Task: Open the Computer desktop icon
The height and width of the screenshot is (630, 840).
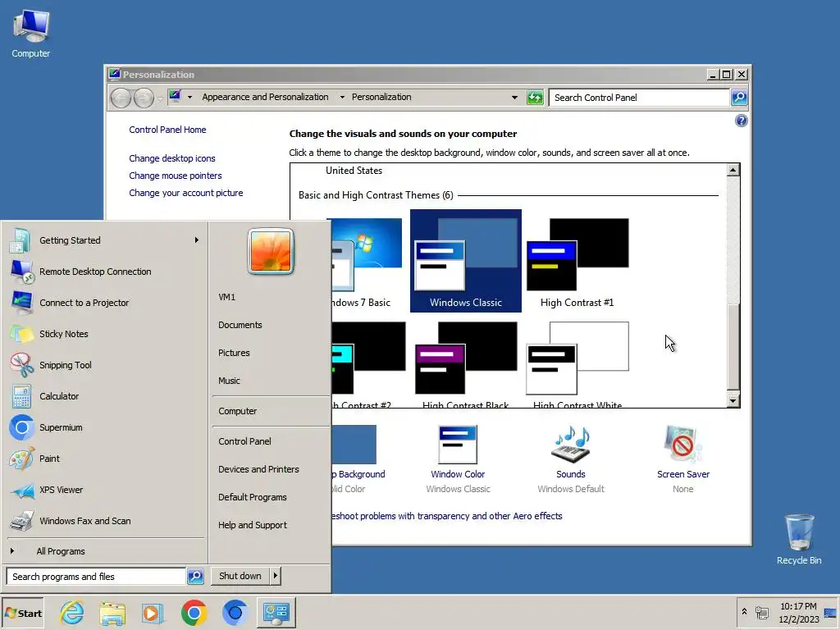Action: (30, 34)
